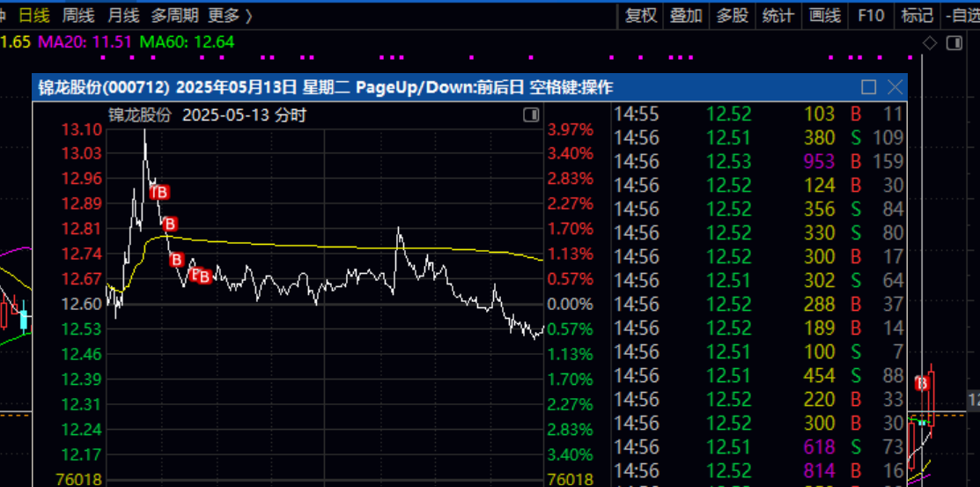This screenshot has width=980, height=487.
Task: Click the 12.17 price axis label
Action: tap(81, 454)
